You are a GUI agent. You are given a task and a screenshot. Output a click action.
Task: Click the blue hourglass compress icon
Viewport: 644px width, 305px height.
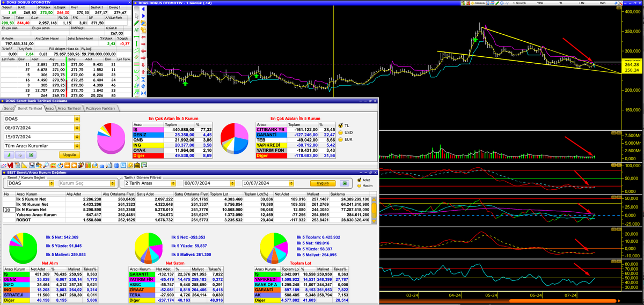click(x=144, y=79)
